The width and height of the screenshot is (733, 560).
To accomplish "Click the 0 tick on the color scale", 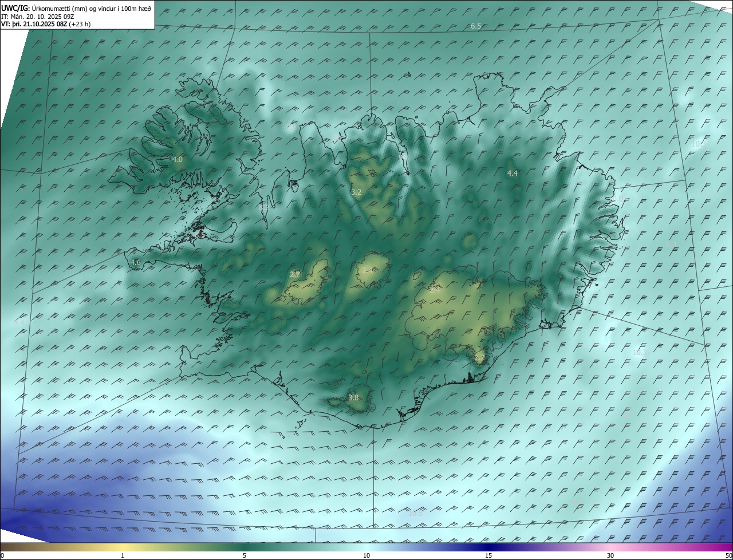I will [2, 555].
